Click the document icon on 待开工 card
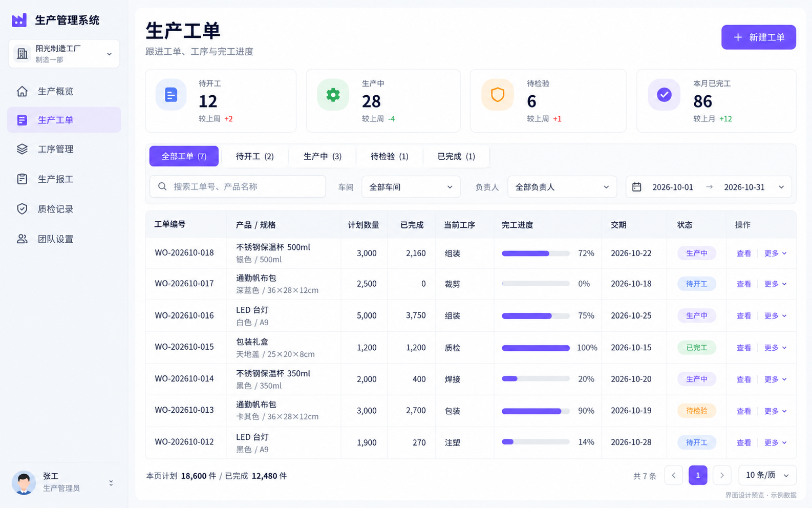 171,95
